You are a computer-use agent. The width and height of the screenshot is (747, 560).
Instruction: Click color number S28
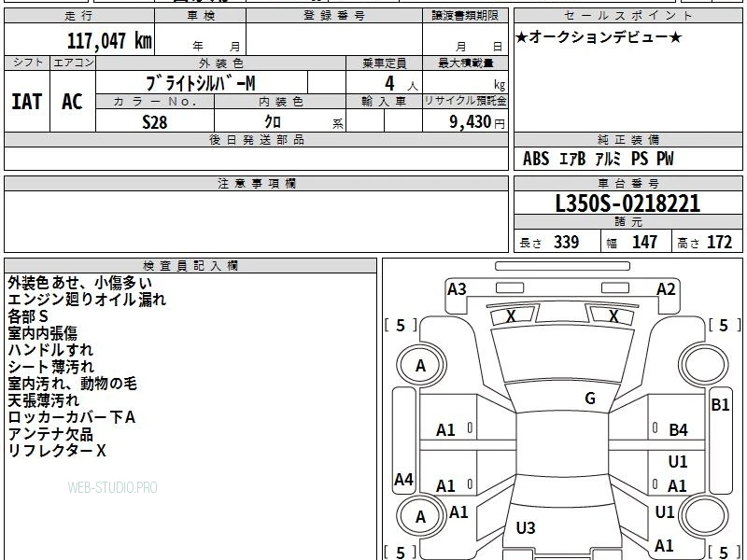tap(155, 122)
